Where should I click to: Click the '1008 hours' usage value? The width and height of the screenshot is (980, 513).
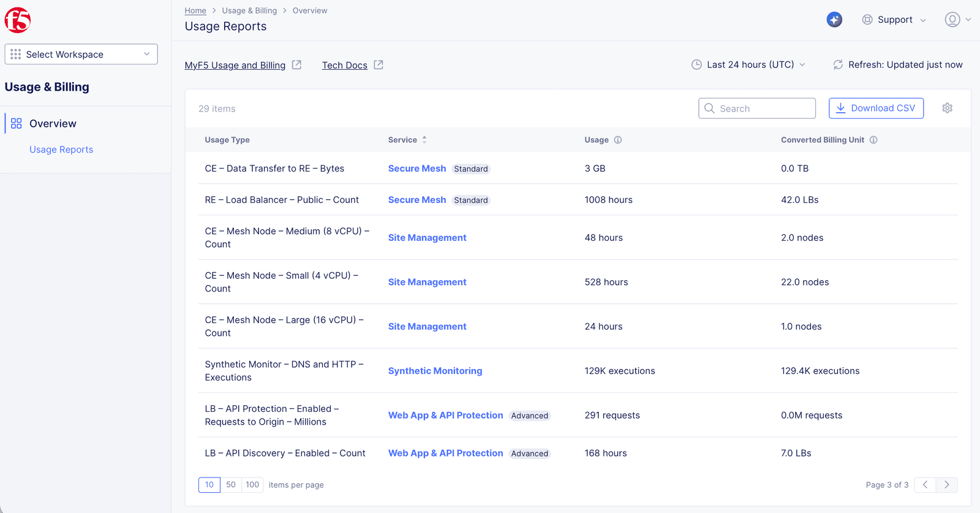pos(609,200)
